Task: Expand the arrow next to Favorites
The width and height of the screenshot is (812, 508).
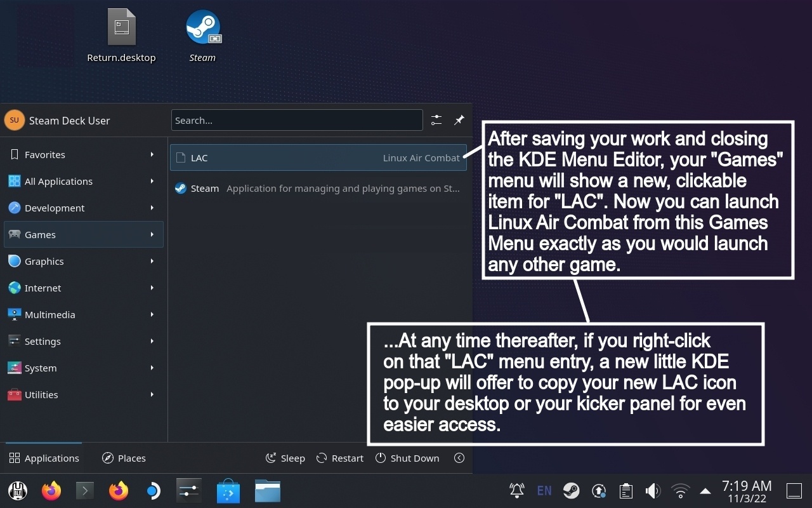Action: coord(152,154)
